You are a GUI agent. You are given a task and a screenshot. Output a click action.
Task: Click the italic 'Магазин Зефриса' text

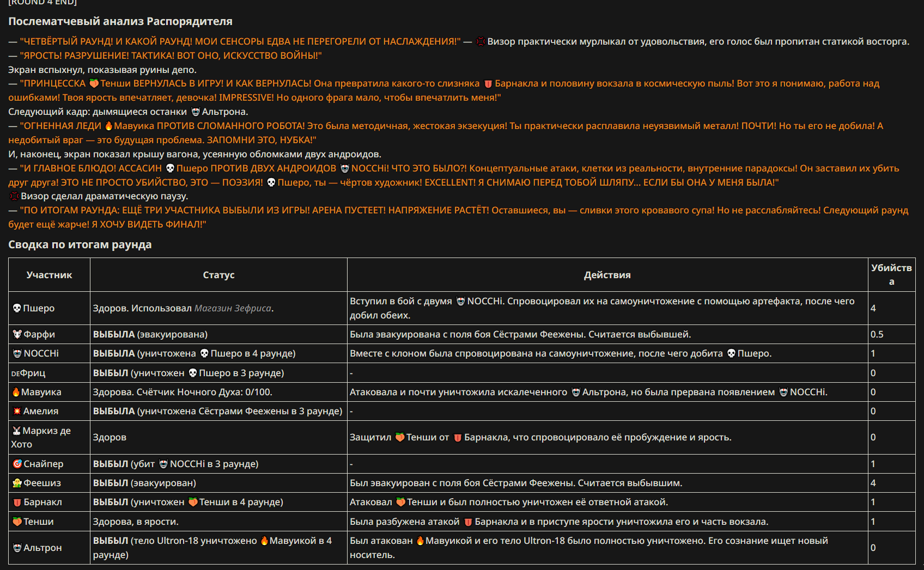[x=233, y=308]
